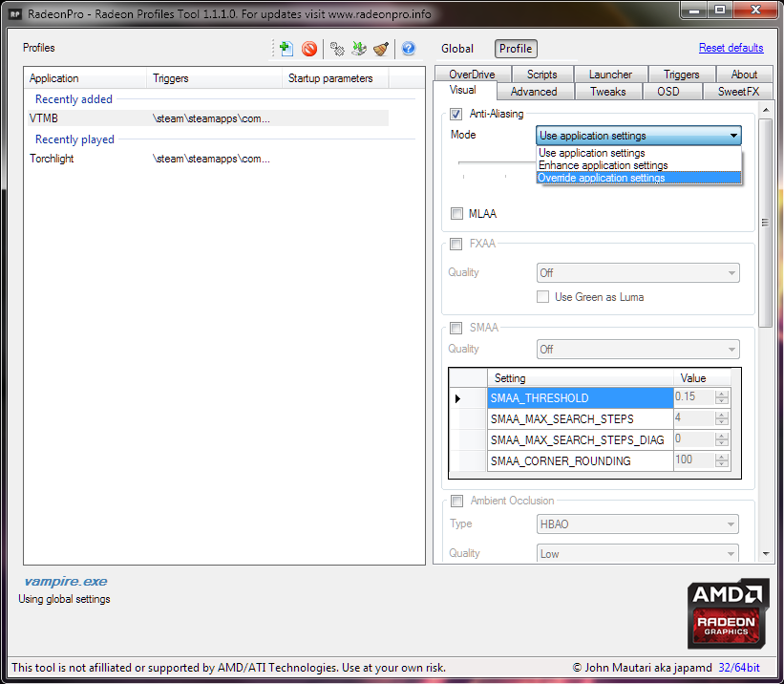Toggle the Anti-Aliasing checkbox

[x=456, y=115]
